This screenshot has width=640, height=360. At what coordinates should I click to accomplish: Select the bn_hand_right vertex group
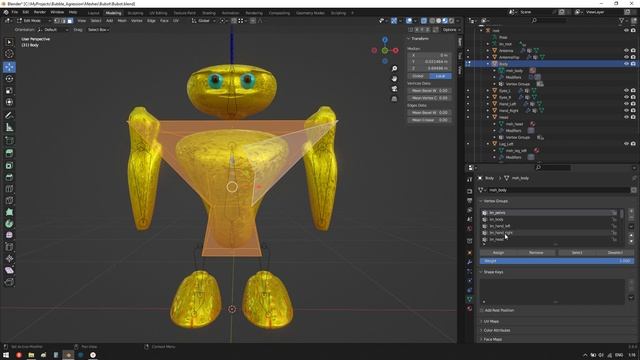549,233
